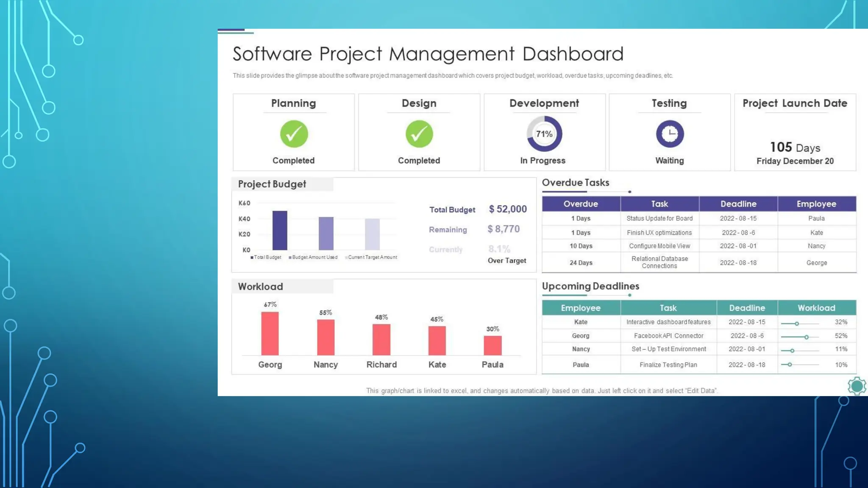868x488 pixels.
Task: Click the dark purple Total Budget bar
Action: click(280, 230)
